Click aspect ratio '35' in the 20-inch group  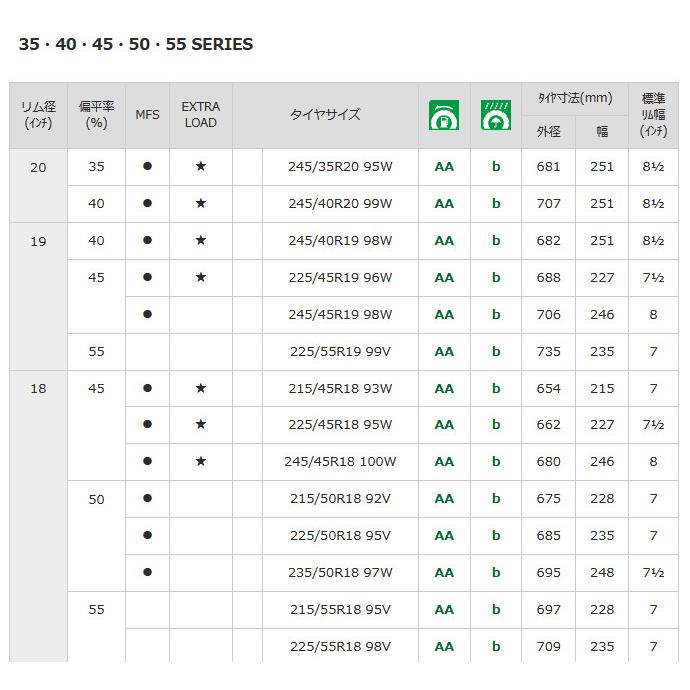tap(96, 167)
